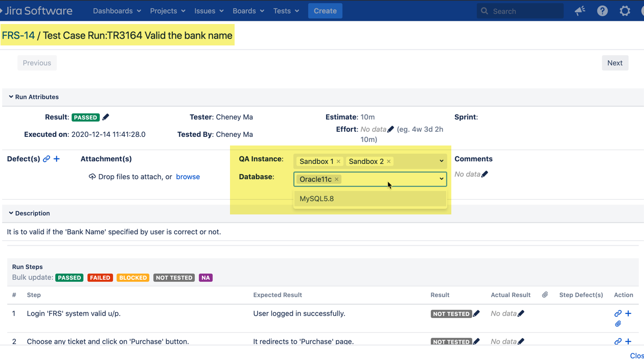The height and width of the screenshot is (363, 644).
Task: Remove Sandbox 1 from QA Instance
Action: pyautogui.click(x=338, y=161)
